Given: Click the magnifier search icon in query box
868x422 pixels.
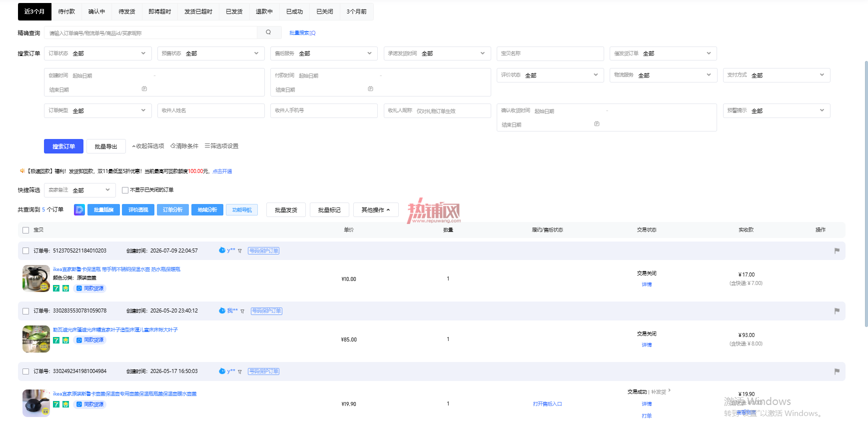Looking at the screenshot, I should click(x=268, y=32).
